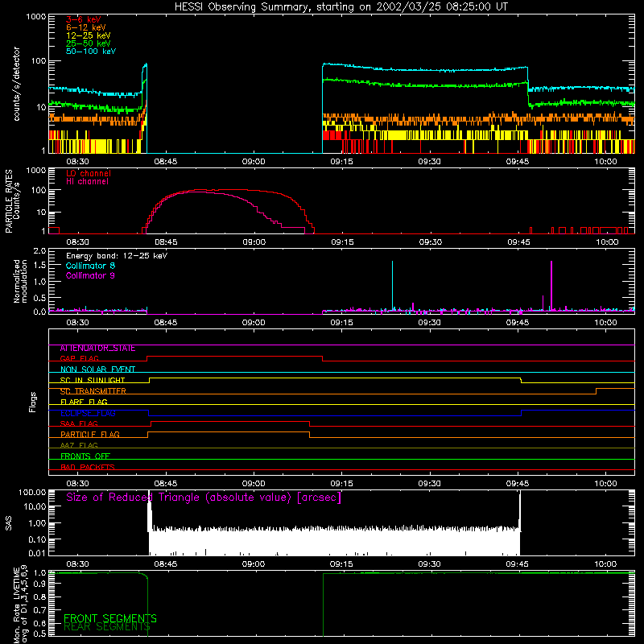644x644 pixels.
Task: Select the 50-100 keV legend entry
Action: click(x=91, y=52)
